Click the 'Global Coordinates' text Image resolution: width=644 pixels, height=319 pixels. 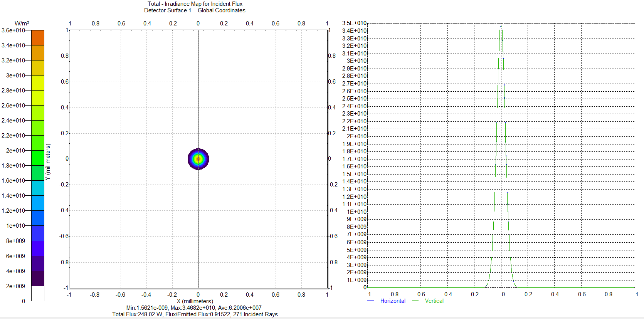coord(222,10)
